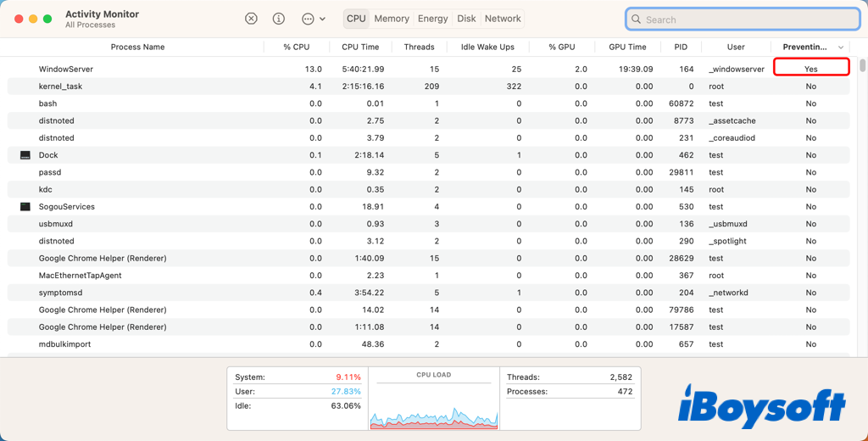Open the Disk tab
Screen dimensions: 868x441
(466, 19)
